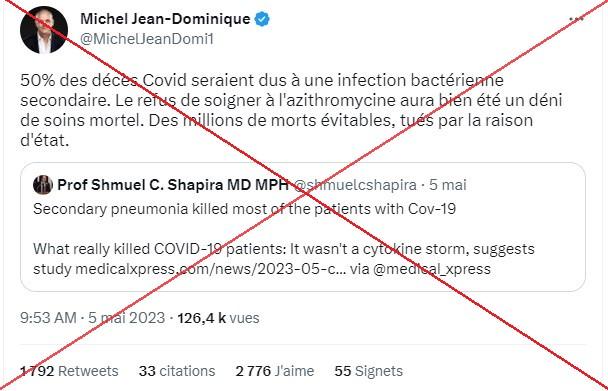The width and height of the screenshot is (608, 391).
Task: Click the @shmuelcshapira handle
Action: pyautogui.click(x=355, y=185)
